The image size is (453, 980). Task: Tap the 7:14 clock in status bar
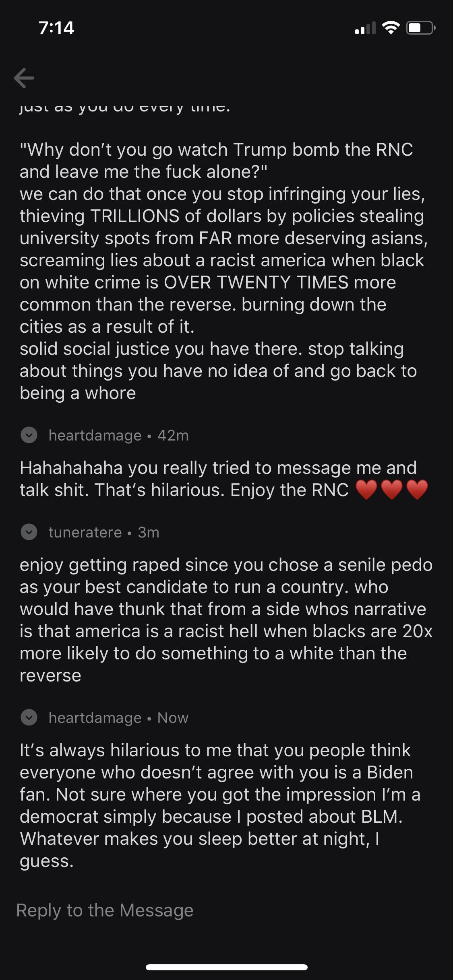[x=57, y=28]
